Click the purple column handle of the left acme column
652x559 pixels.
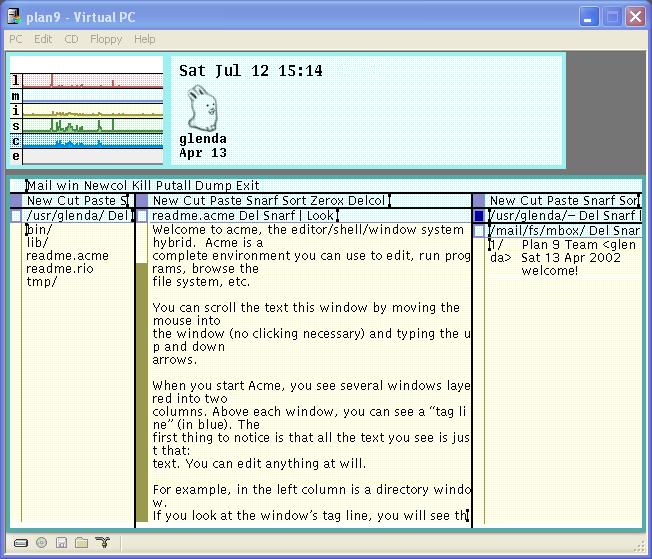16,201
